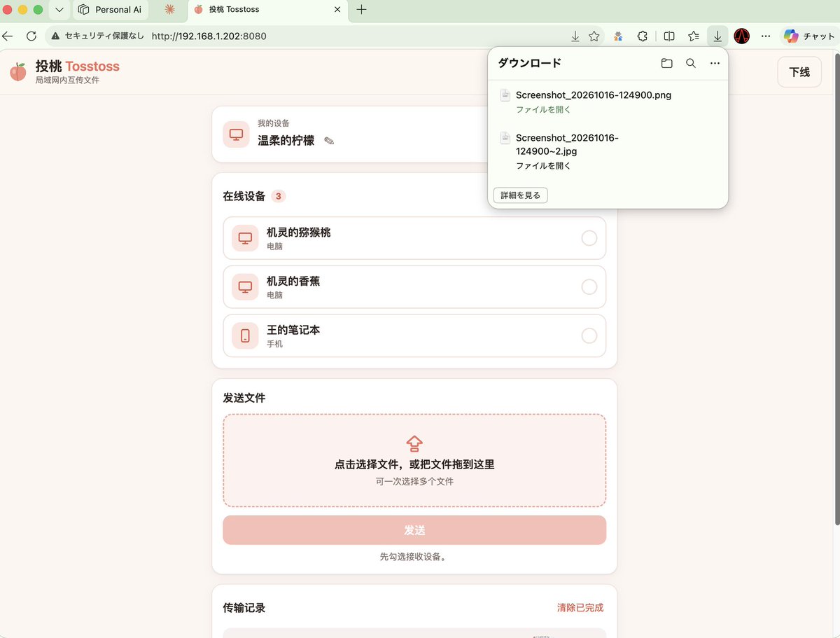
Task: Click the 下线 button
Action: tap(799, 72)
